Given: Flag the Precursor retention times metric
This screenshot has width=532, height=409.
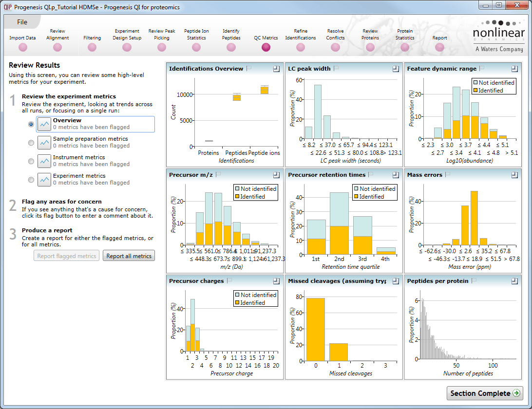Looking at the screenshot, I should click(371, 174).
